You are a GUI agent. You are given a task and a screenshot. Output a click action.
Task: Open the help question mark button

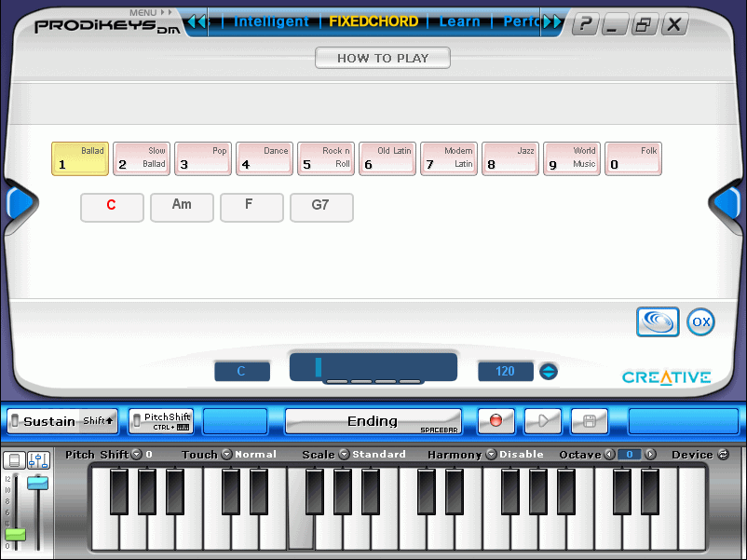[585, 23]
